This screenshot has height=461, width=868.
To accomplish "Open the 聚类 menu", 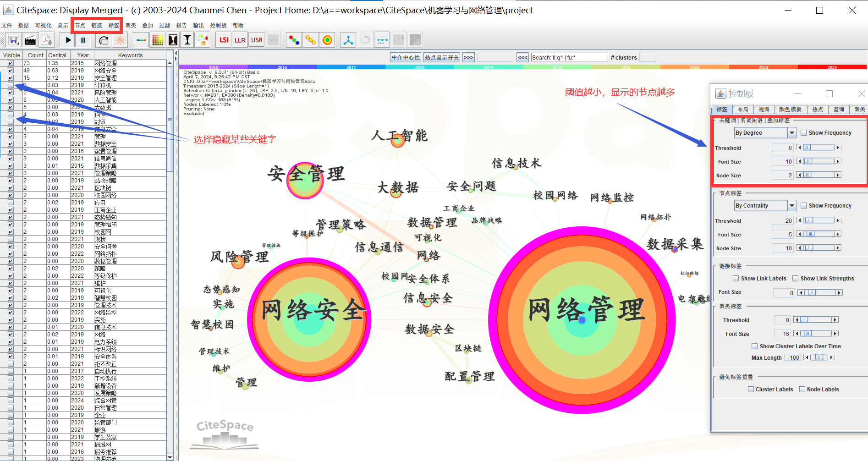I will pyautogui.click(x=131, y=26).
